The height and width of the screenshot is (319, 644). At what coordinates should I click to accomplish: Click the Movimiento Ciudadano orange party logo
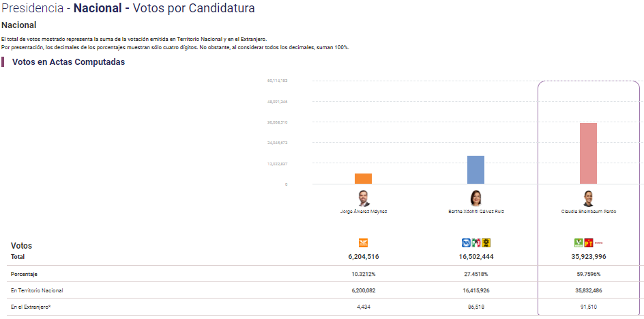pos(364,243)
